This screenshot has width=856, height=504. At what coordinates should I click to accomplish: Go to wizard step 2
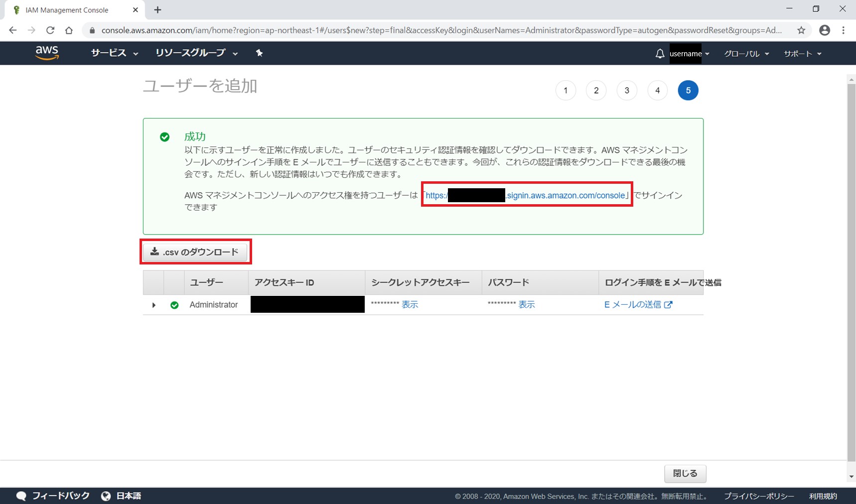tap(596, 90)
